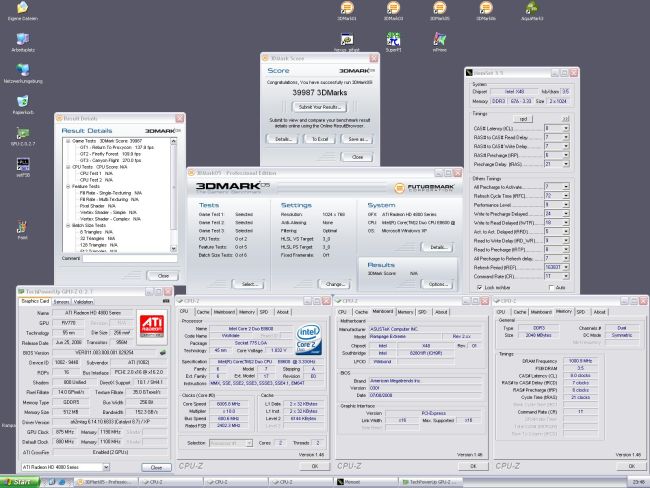Select Graphics Card tab in GPU-Z
The height and width of the screenshot is (488, 650).
pos(35,301)
